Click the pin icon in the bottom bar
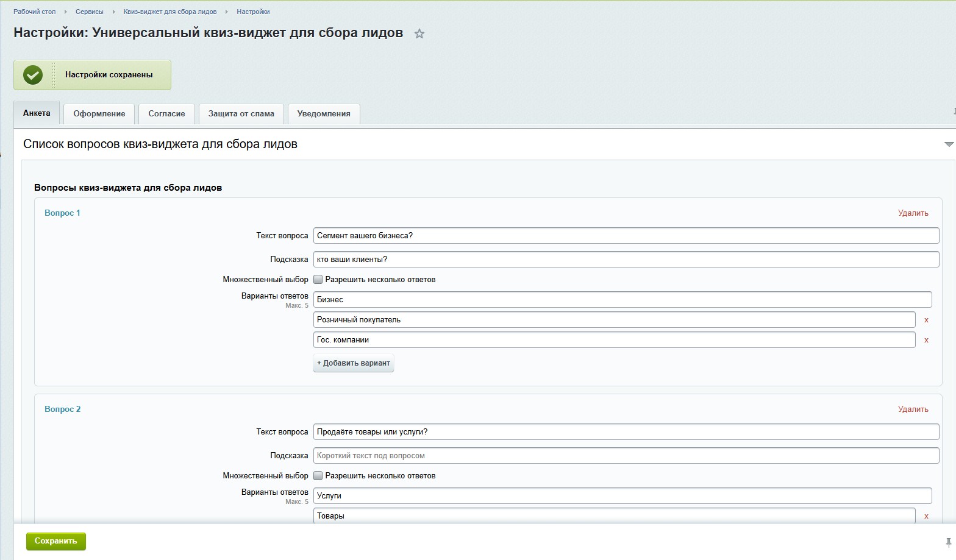 (x=948, y=542)
